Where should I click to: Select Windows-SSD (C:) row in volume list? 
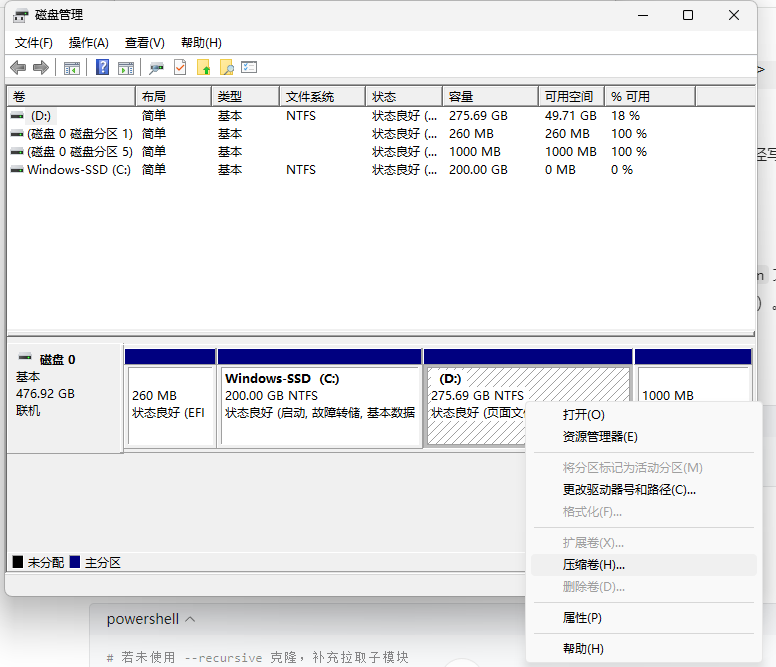coord(78,170)
